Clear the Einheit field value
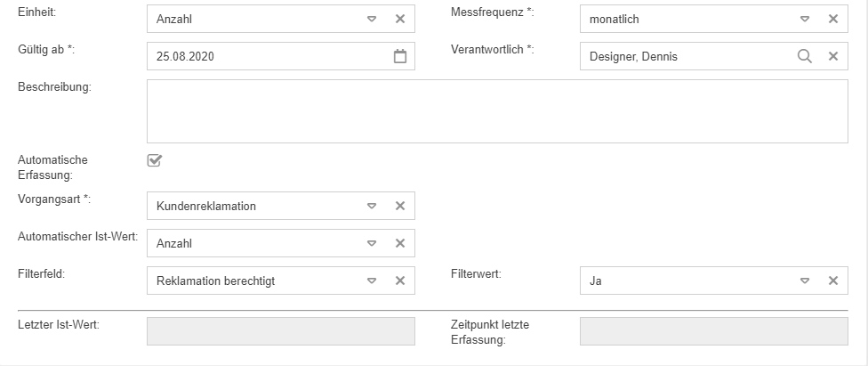 point(400,19)
